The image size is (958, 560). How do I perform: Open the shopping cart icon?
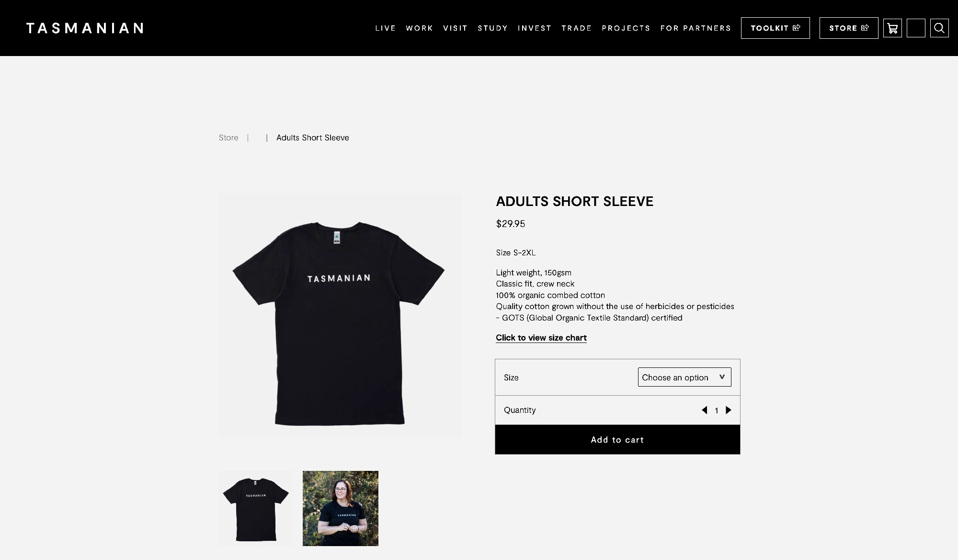pos(892,28)
